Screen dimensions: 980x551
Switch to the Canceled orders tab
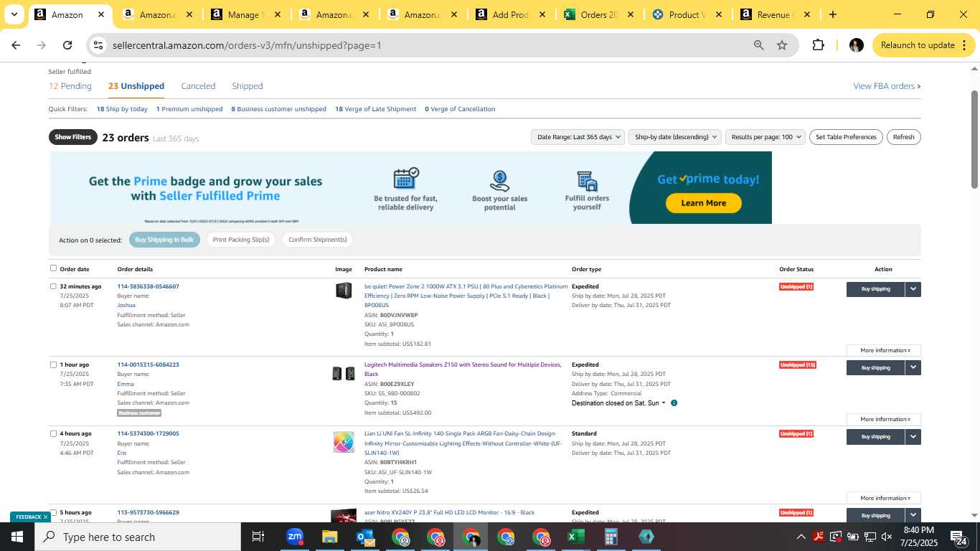[198, 86]
